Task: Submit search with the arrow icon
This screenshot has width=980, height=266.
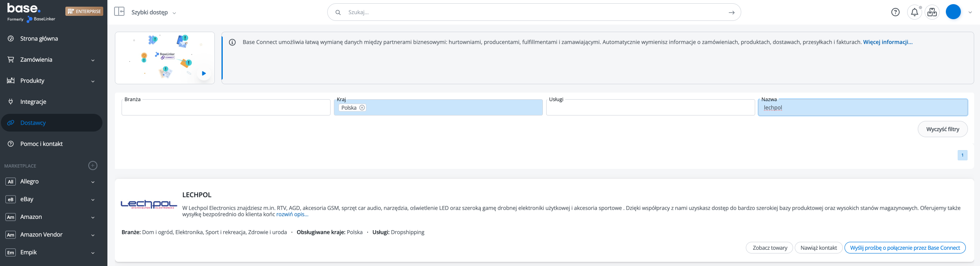Action: point(731,13)
